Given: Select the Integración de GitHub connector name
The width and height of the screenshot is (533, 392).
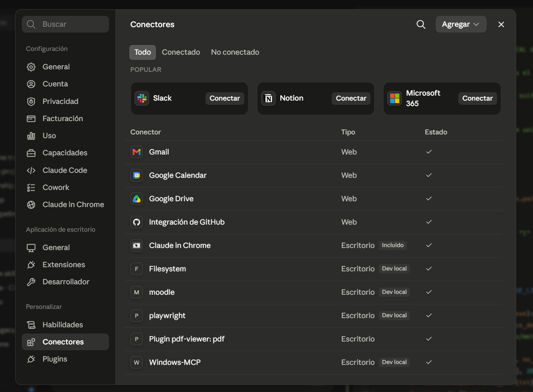Looking at the screenshot, I should coord(187,222).
